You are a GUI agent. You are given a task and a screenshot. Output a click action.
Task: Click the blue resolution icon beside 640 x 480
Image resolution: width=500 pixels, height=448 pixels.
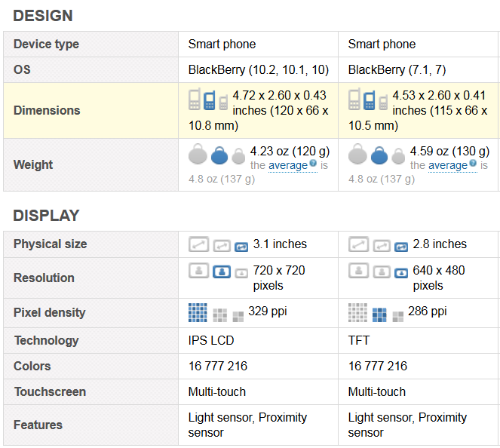tap(401, 274)
